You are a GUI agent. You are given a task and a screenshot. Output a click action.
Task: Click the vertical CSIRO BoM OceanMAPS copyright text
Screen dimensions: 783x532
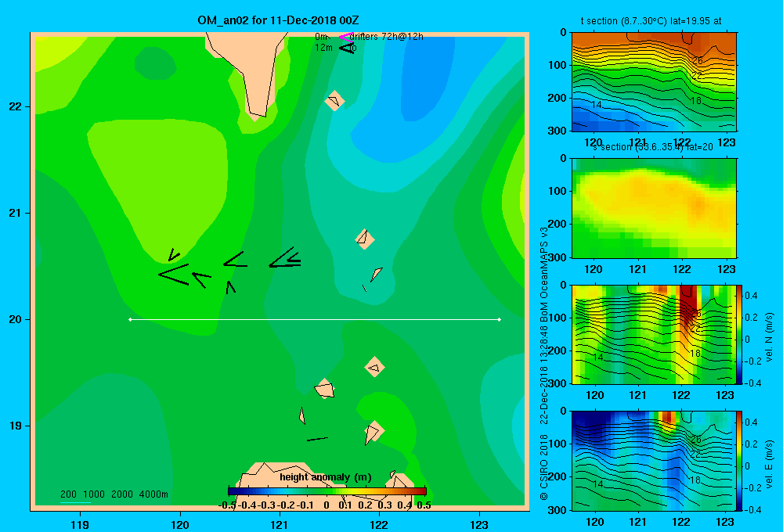544,363
